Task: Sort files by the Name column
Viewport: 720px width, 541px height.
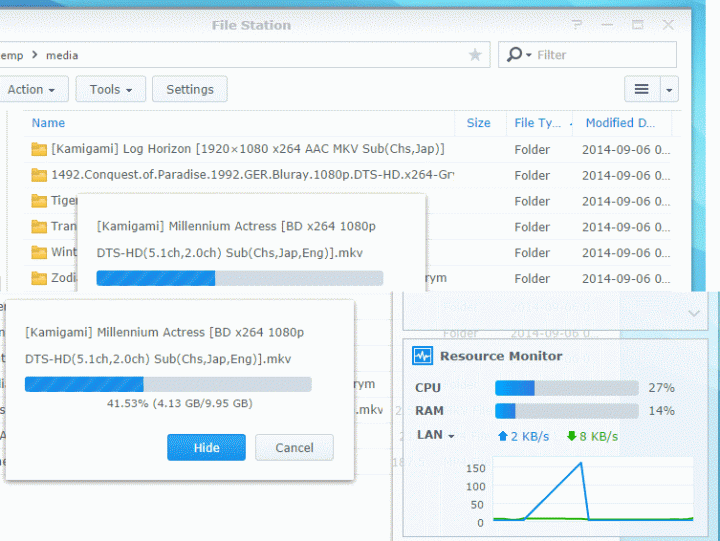Action: 48,123
